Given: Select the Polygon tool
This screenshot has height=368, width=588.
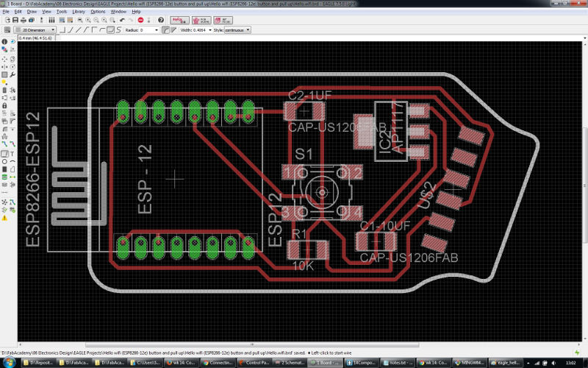Looking at the screenshot, I should [x=12, y=169].
